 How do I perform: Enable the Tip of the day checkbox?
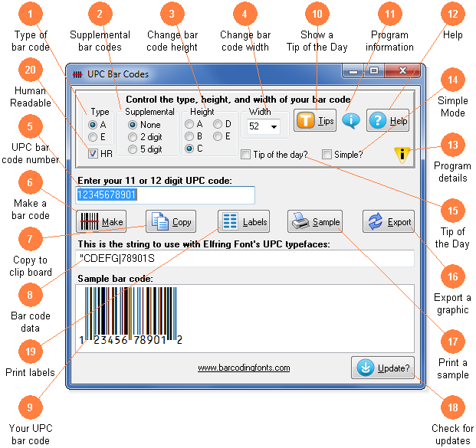[245, 155]
